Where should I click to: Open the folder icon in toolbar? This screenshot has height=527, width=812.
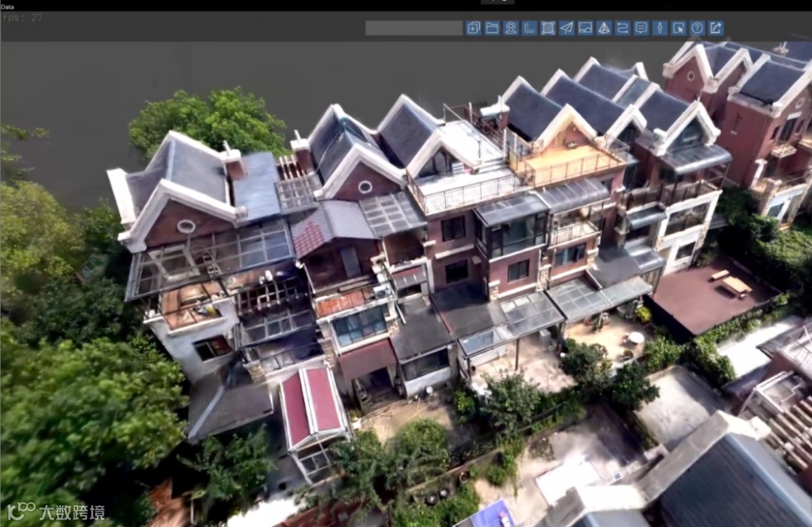(x=492, y=28)
